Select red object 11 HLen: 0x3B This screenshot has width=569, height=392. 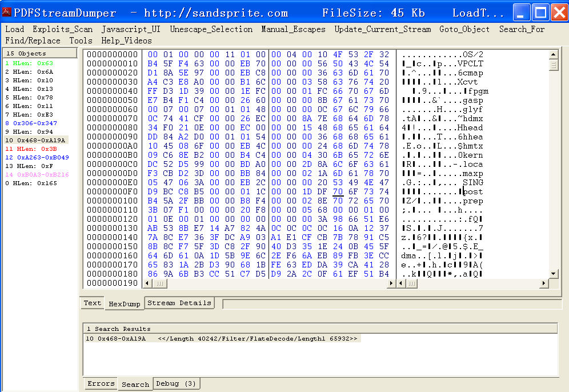coord(31,149)
